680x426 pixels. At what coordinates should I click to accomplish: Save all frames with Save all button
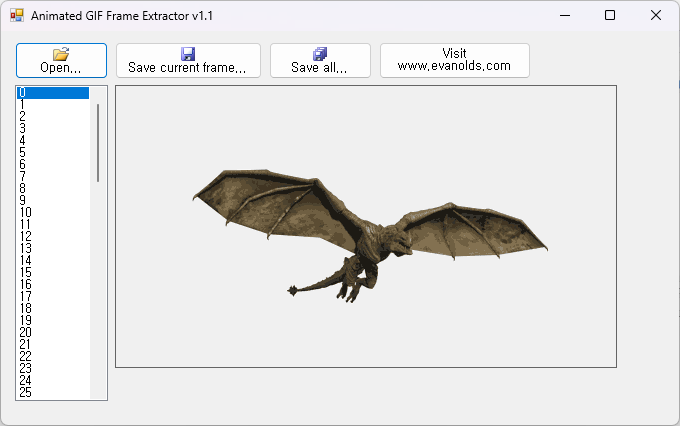320,61
